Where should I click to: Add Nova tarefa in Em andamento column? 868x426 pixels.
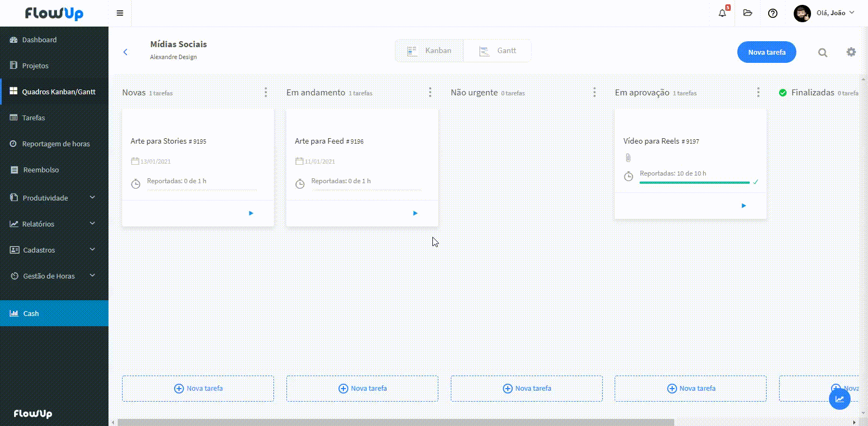(362, 389)
